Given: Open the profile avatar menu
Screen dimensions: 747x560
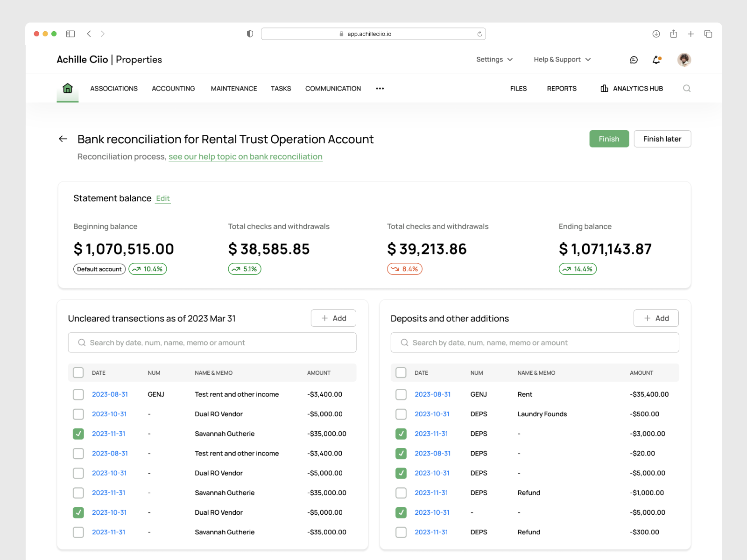Looking at the screenshot, I should (684, 59).
